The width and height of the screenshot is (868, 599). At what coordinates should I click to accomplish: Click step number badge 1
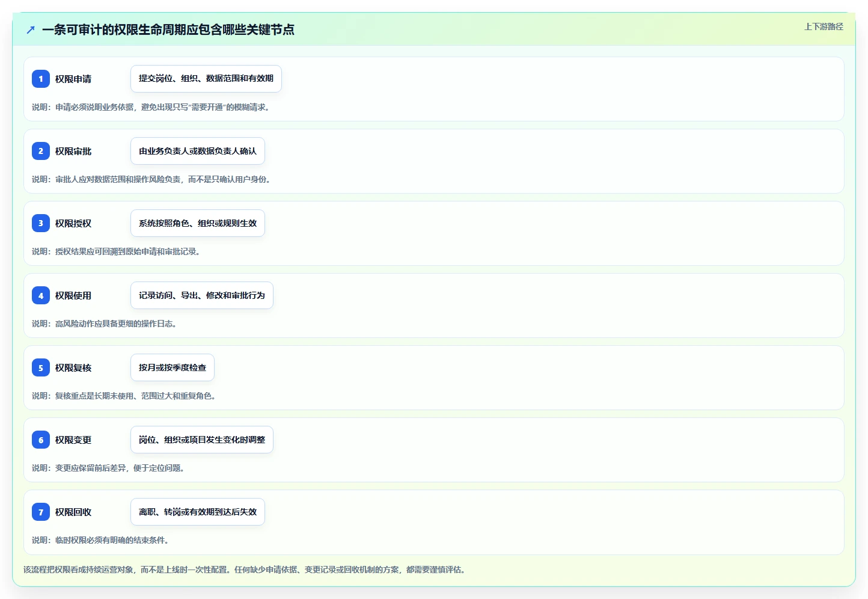(41, 79)
